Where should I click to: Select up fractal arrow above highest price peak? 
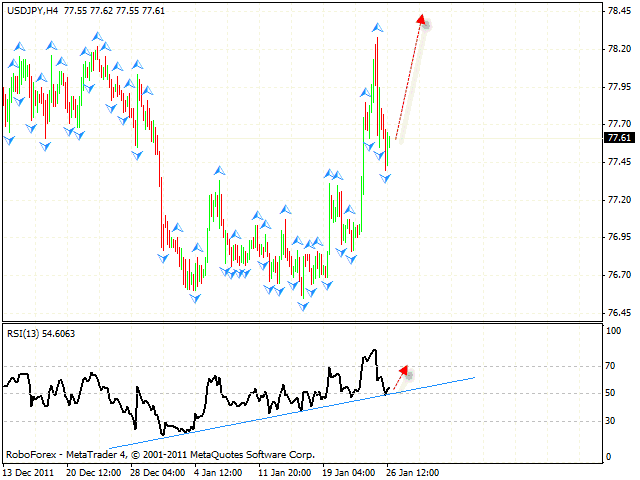377,27
